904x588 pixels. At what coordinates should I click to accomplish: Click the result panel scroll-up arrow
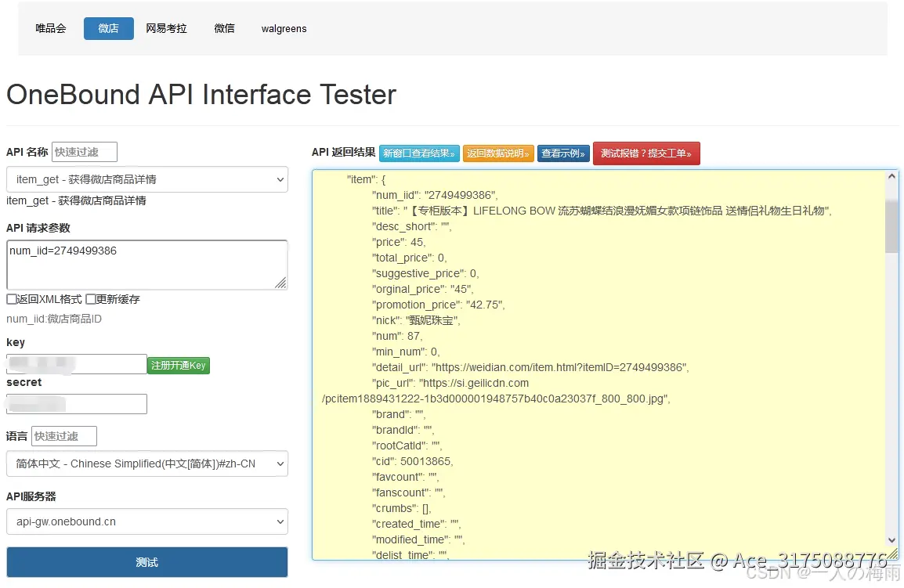tap(892, 176)
